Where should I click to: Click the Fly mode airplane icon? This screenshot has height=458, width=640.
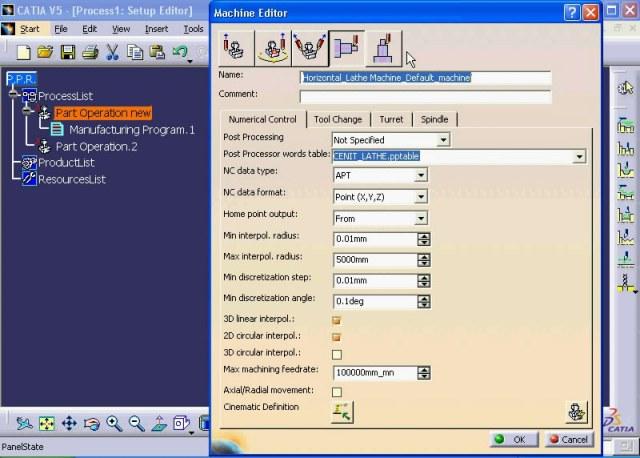[x=24, y=424]
